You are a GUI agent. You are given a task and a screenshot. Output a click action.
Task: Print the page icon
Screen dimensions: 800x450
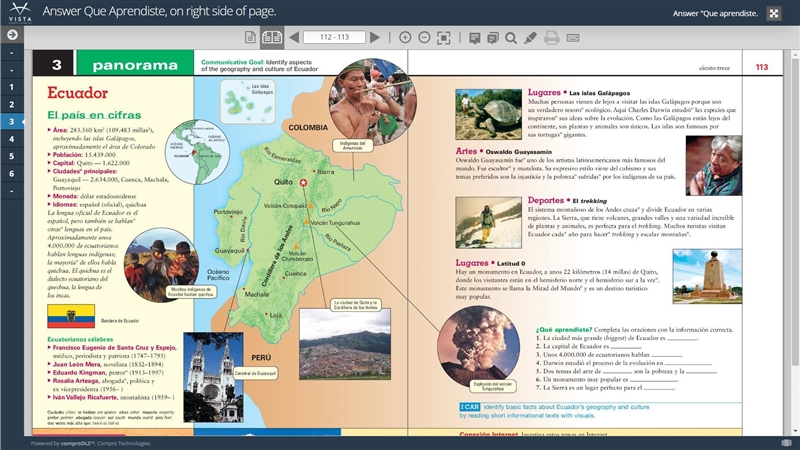pos(552,38)
